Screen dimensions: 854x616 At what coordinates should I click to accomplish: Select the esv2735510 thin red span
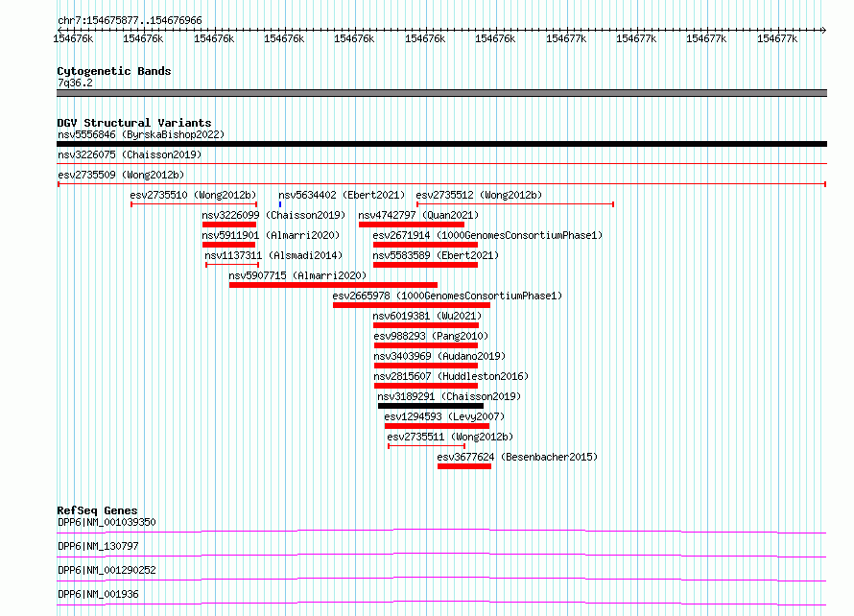click(194, 204)
